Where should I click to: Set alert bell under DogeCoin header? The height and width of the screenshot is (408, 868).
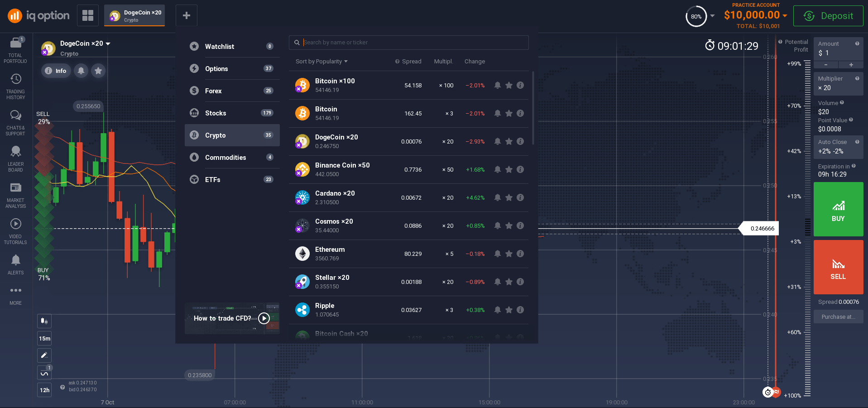point(81,71)
